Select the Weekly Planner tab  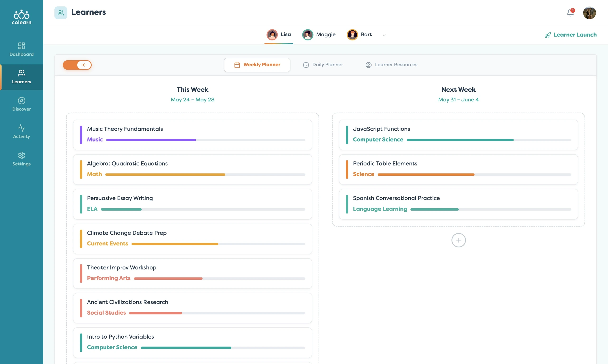coord(257,65)
